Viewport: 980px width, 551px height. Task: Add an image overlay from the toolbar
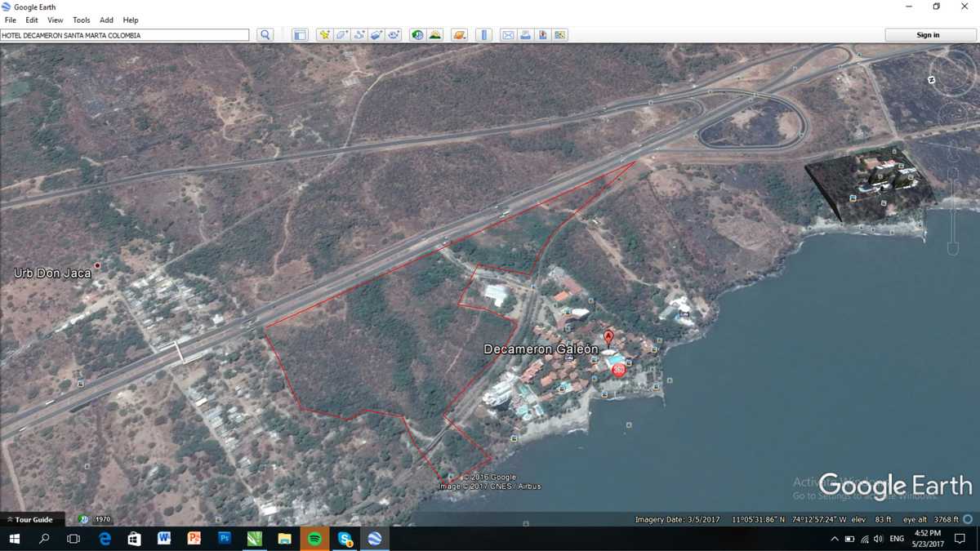(376, 35)
